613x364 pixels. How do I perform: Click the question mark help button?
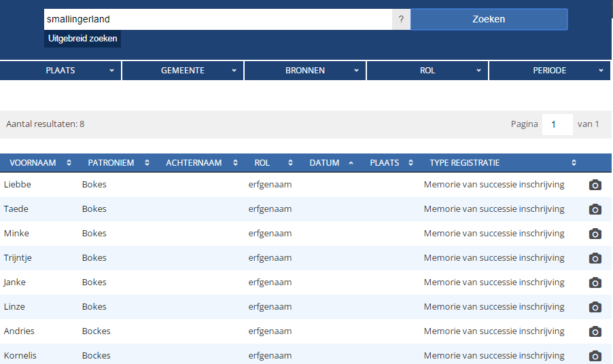click(401, 20)
